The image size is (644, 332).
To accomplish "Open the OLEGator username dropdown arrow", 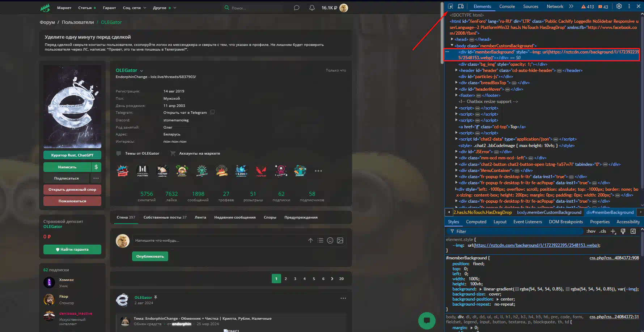I will (141, 71).
